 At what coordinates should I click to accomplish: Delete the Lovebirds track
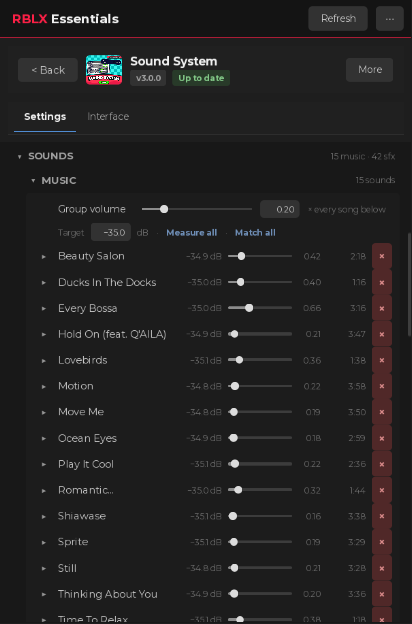coord(382,360)
